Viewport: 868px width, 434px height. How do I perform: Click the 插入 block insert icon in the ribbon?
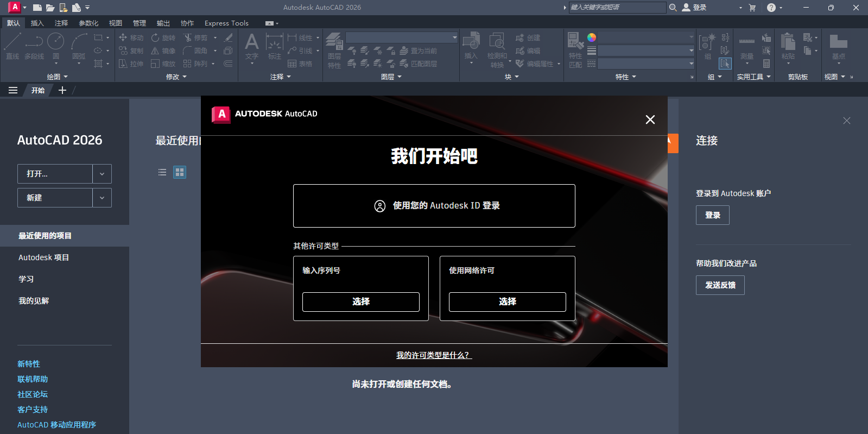(x=471, y=47)
